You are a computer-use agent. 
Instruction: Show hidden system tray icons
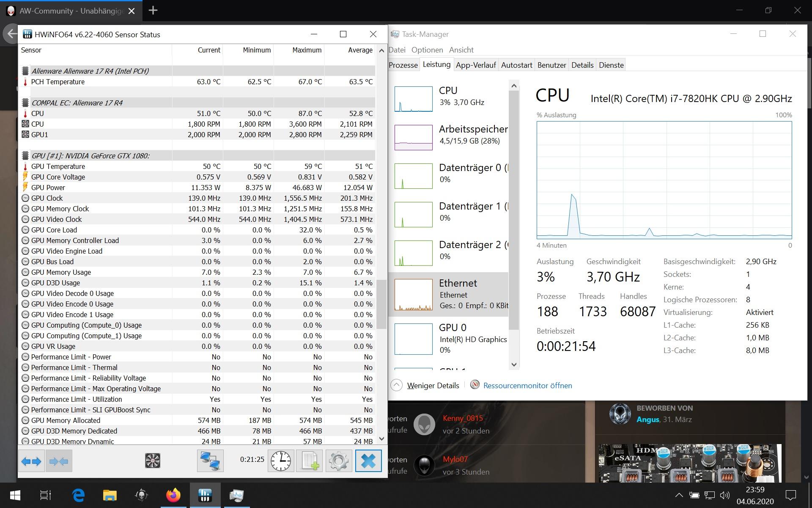pyautogui.click(x=679, y=495)
